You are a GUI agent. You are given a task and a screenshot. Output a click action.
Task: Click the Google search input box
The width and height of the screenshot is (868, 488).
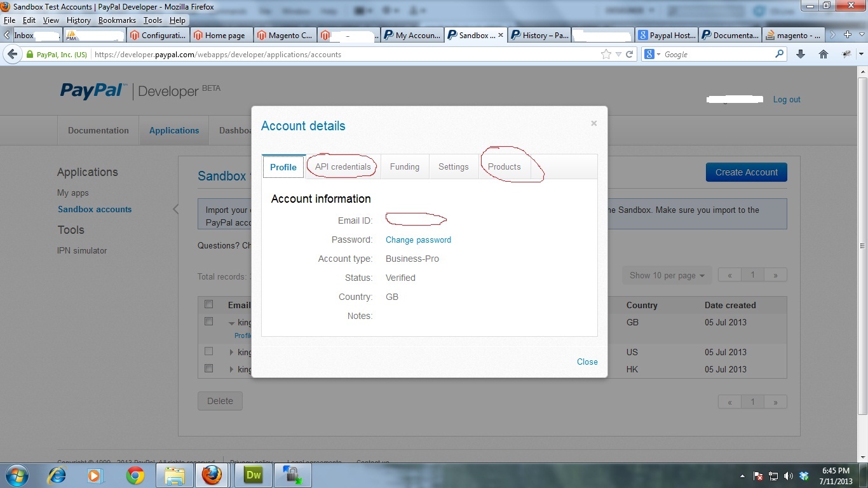point(718,55)
